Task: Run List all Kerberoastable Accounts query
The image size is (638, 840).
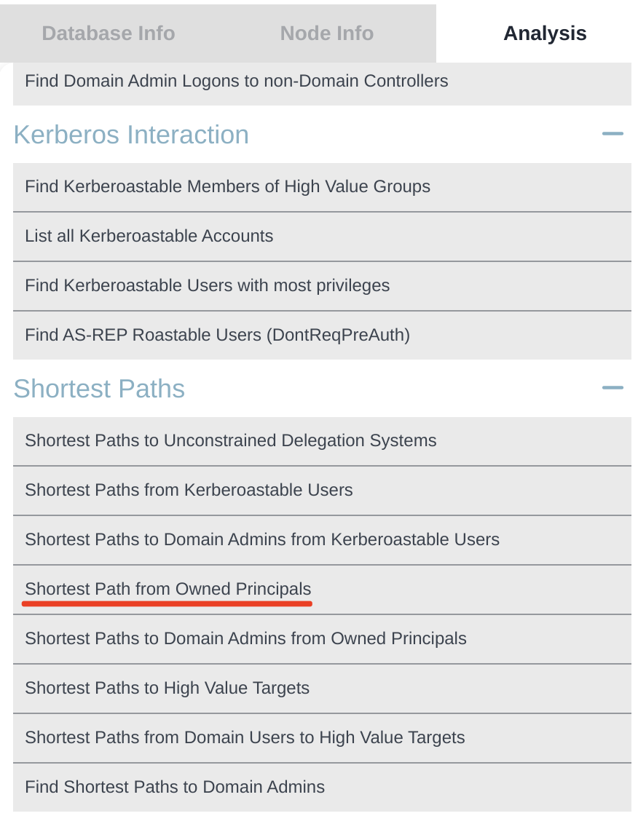Action: (149, 237)
